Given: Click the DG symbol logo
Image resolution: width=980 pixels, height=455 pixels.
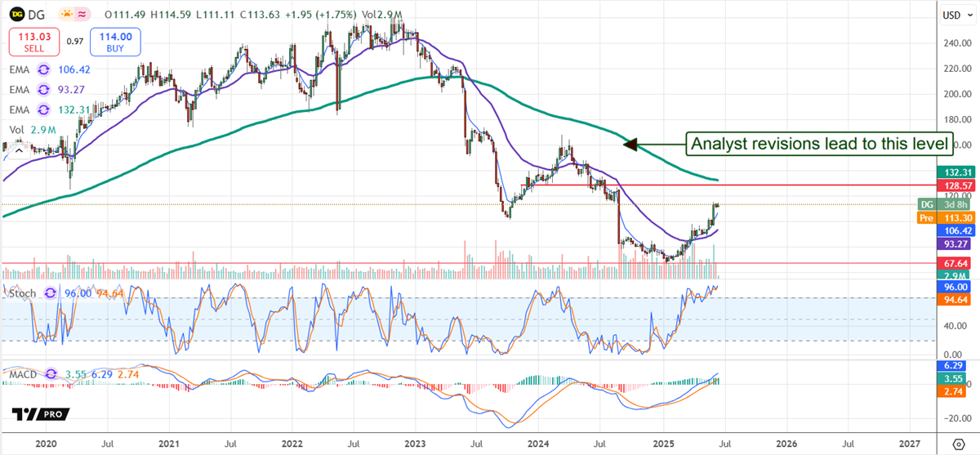Looking at the screenshot, I should tap(17, 16).
